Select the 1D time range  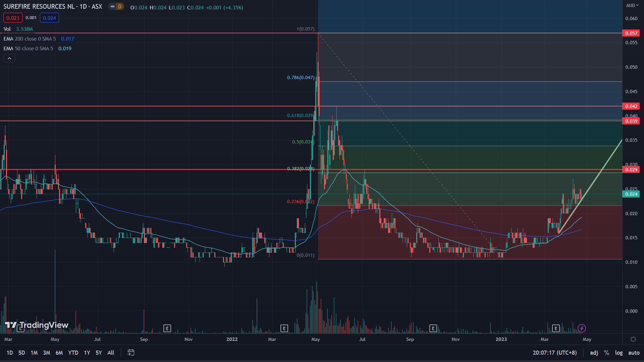10,353
